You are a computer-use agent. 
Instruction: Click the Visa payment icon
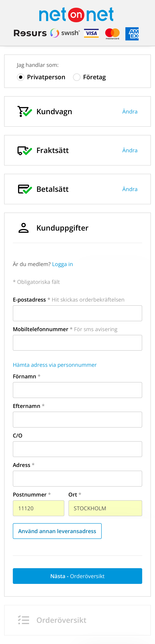point(91,33)
